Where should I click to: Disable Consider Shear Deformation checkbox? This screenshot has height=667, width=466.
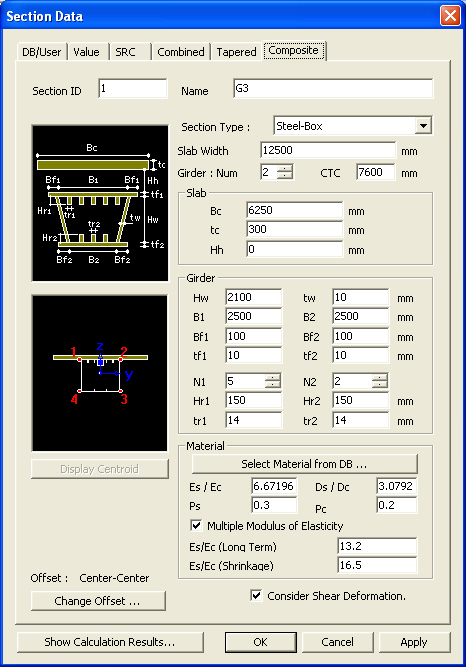[x=256, y=596]
